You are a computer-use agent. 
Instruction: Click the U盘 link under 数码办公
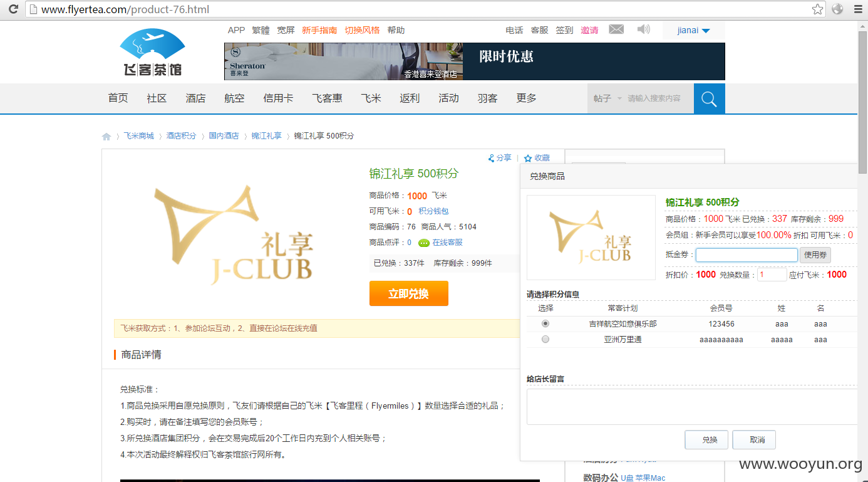[x=628, y=478]
